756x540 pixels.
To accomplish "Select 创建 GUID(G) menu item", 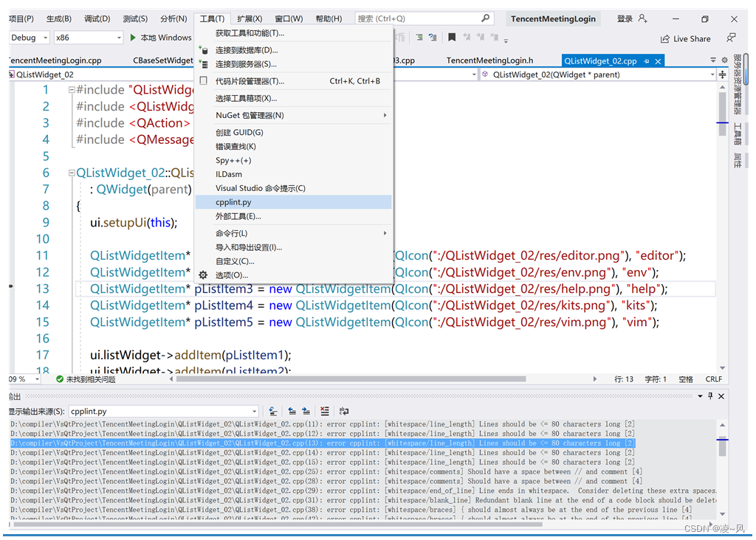I will (294, 132).
